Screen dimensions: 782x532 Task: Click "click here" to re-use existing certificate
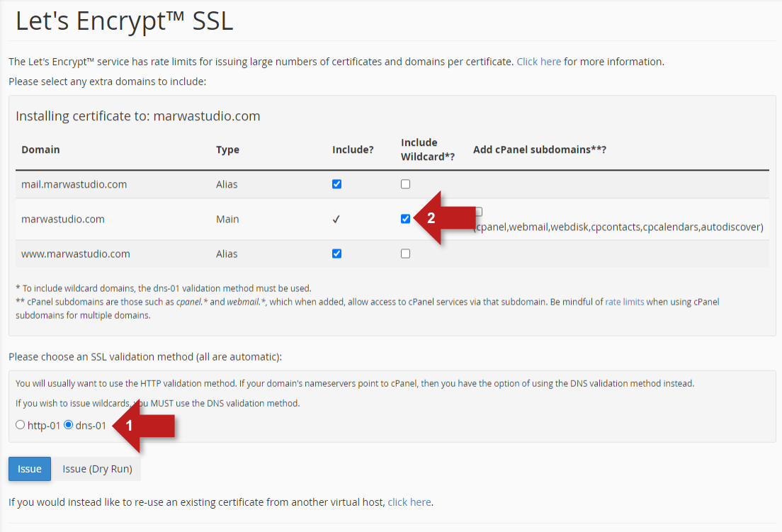[x=409, y=502]
